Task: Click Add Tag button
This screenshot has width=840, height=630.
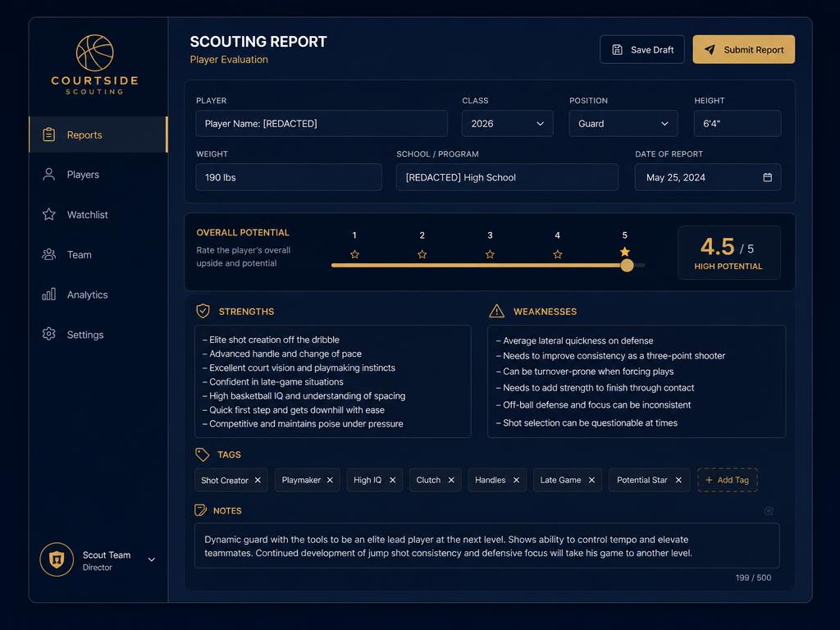Action: 728,480
